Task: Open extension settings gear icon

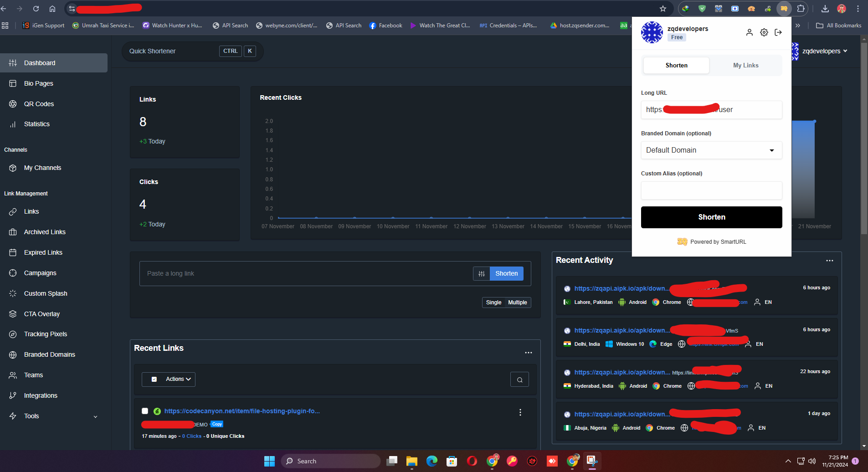Action: (x=764, y=32)
